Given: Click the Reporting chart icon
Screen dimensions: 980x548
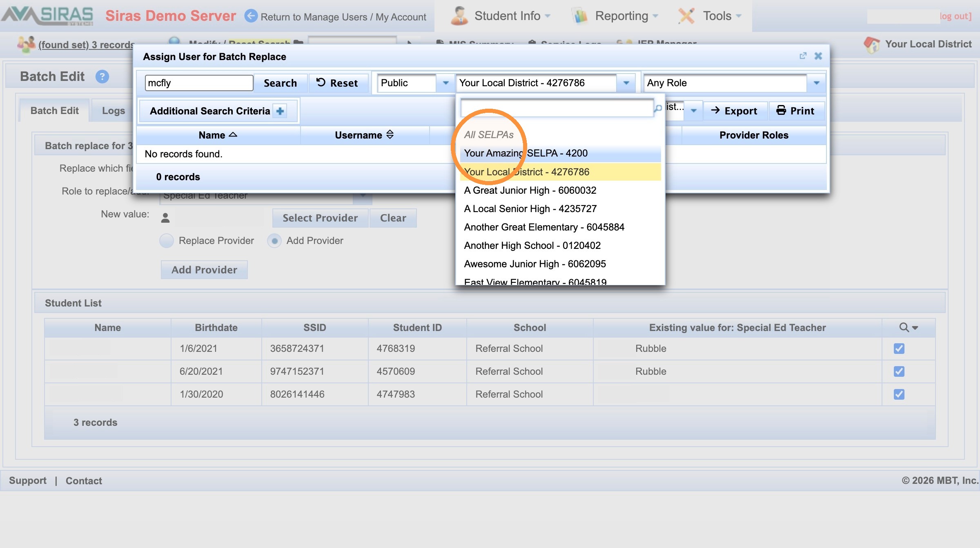Looking at the screenshot, I should pos(580,16).
